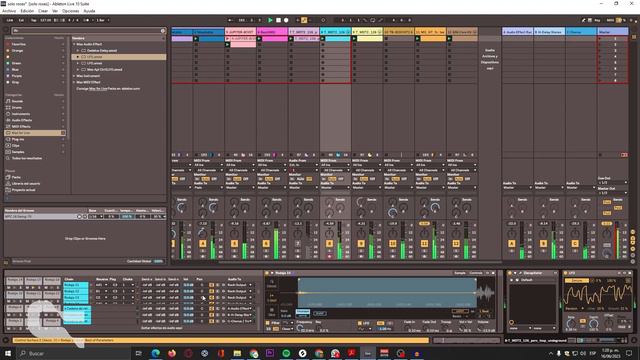Image resolution: width=640 pixels, height=360 pixels.
Task: Open the Cue Out dropdown on Master
Action: tap(613, 182)
